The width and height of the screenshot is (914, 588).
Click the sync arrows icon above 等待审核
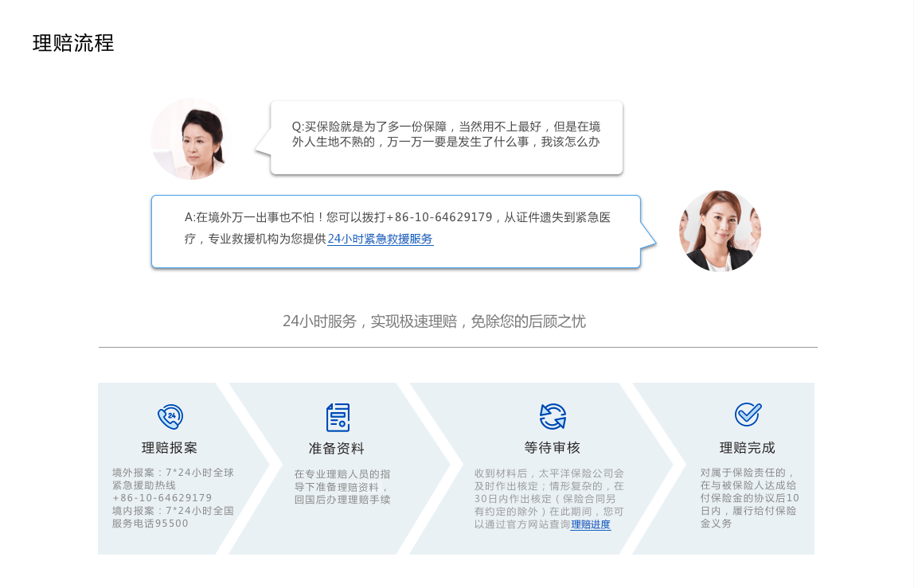[552, 416]
